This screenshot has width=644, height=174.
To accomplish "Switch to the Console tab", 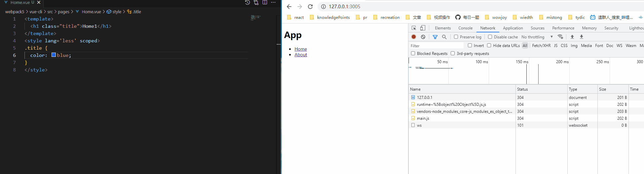I will pyautogui.click(x=465, y=28).
